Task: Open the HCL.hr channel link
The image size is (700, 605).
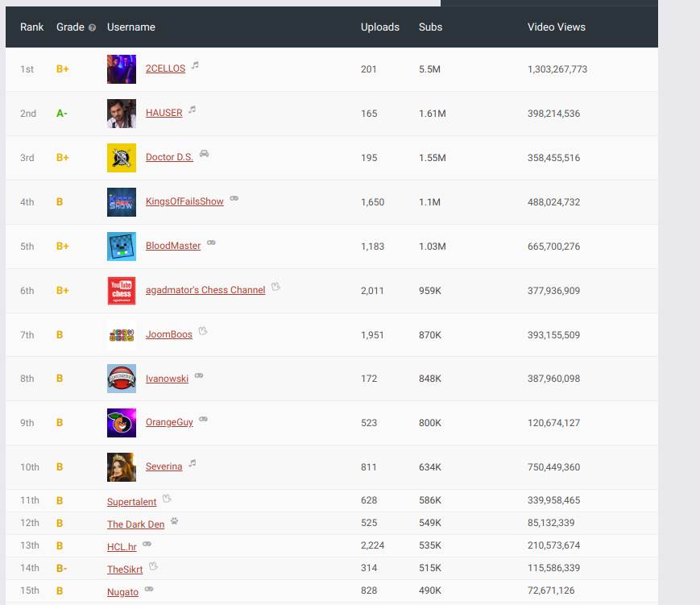Action: coord(122,546)
